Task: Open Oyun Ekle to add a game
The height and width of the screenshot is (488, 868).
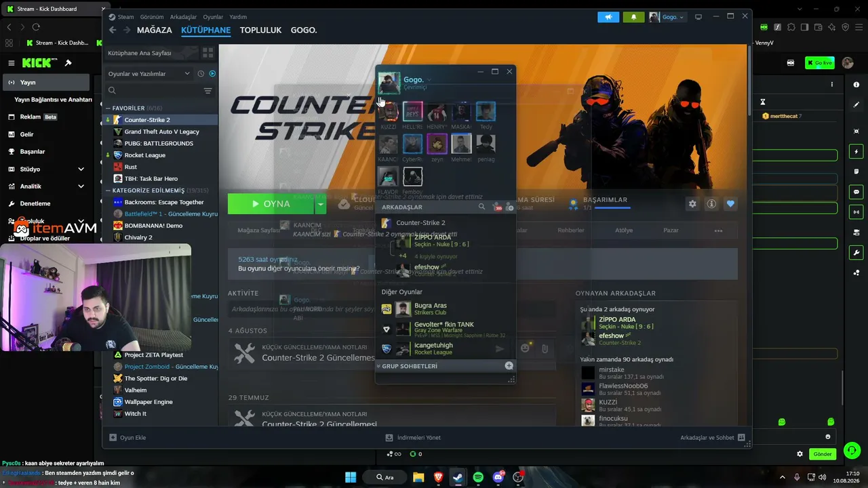Action: [x=127, y=438]
